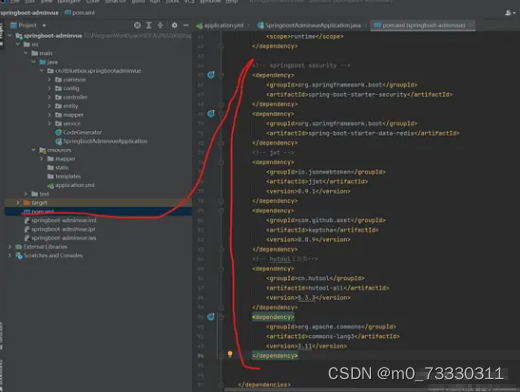This screenshot has height=392, width=520.
Task: Click the orange target folder icon
Action: (x=27, y=203)
